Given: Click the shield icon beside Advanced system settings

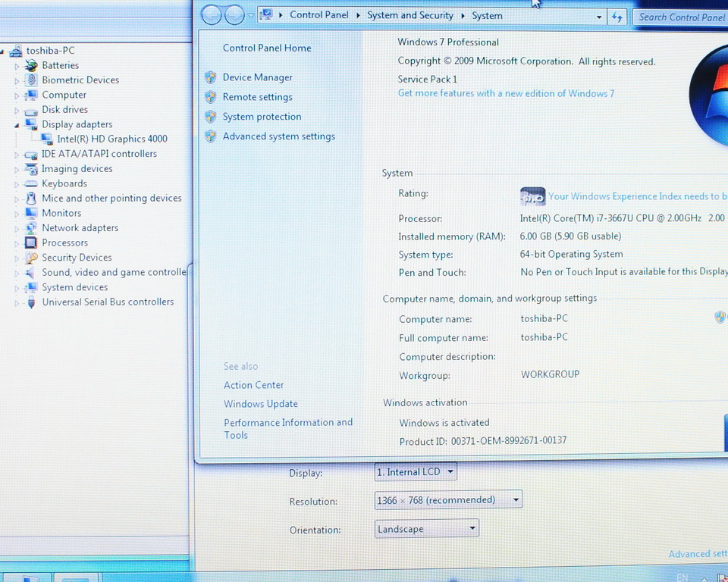Looking at the screenshot, I should (211, 136).
